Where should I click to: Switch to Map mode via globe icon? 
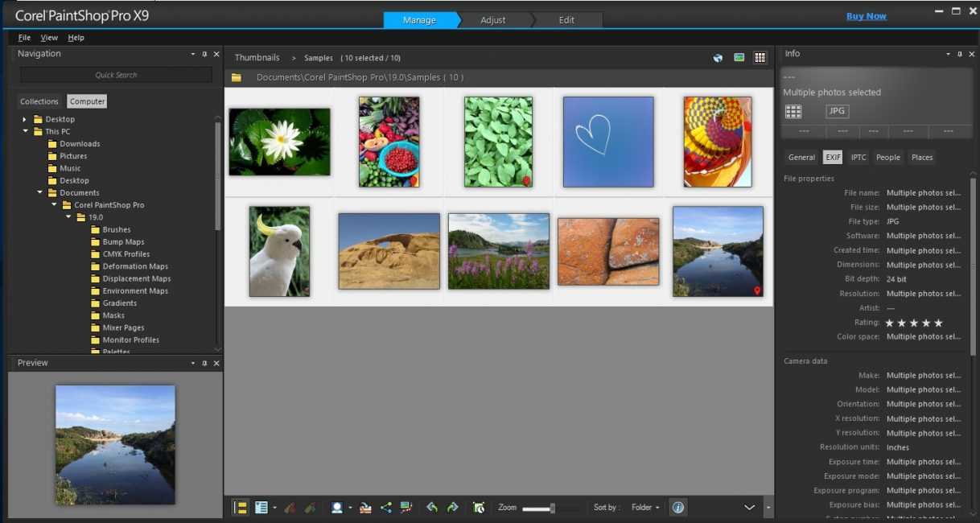(718, 58)
